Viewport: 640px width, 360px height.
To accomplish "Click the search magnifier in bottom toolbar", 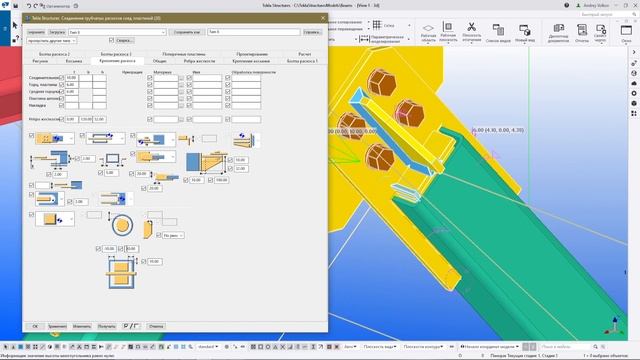I will click(596, 347).
